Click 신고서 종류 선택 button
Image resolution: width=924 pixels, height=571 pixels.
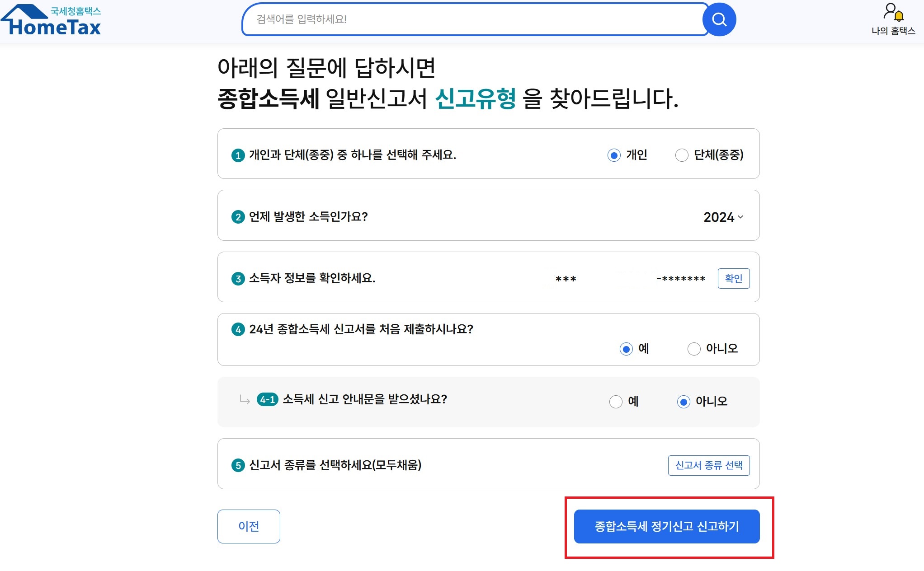(x=708, y=465)
